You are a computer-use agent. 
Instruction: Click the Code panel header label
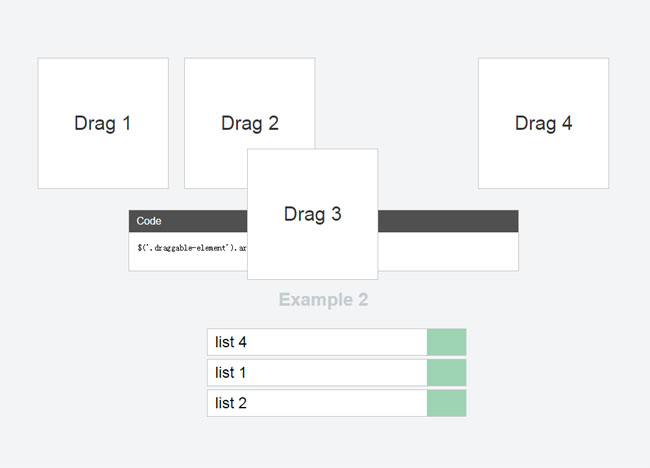coord(149,221)
